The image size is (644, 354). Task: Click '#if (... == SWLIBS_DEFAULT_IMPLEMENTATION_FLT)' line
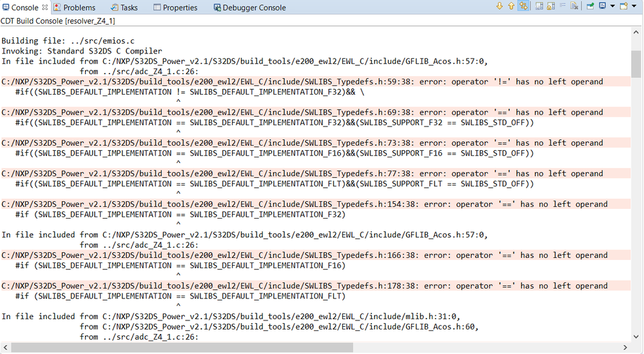click(181, 296)
